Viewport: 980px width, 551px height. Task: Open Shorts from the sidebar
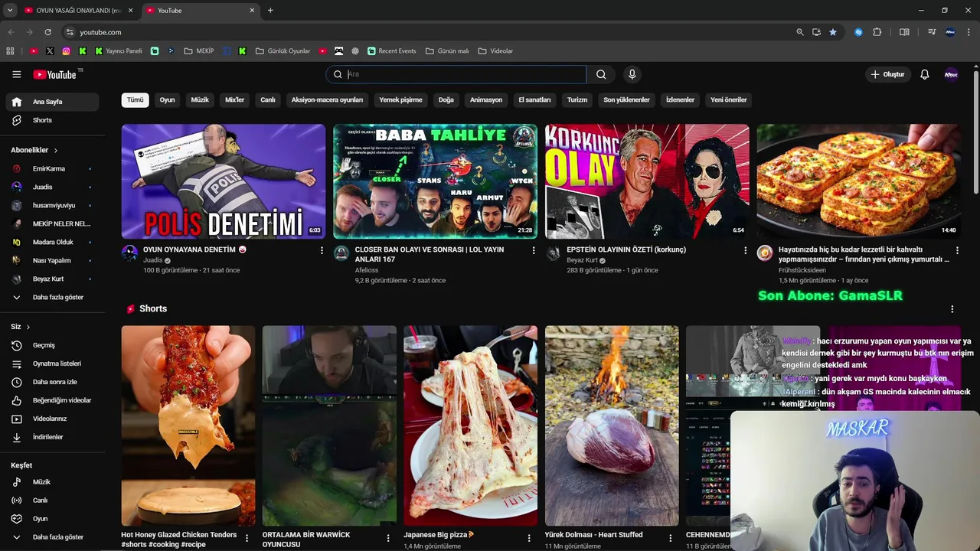52,120
